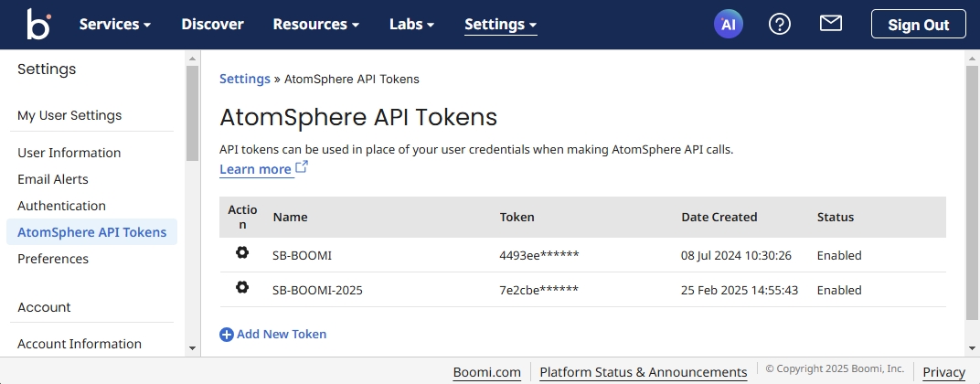Click the SB-BOOMI token name cell
Image resolution: width=980 pixels, height=384 pixels.
pyautogui.click(x=302, y=256)
